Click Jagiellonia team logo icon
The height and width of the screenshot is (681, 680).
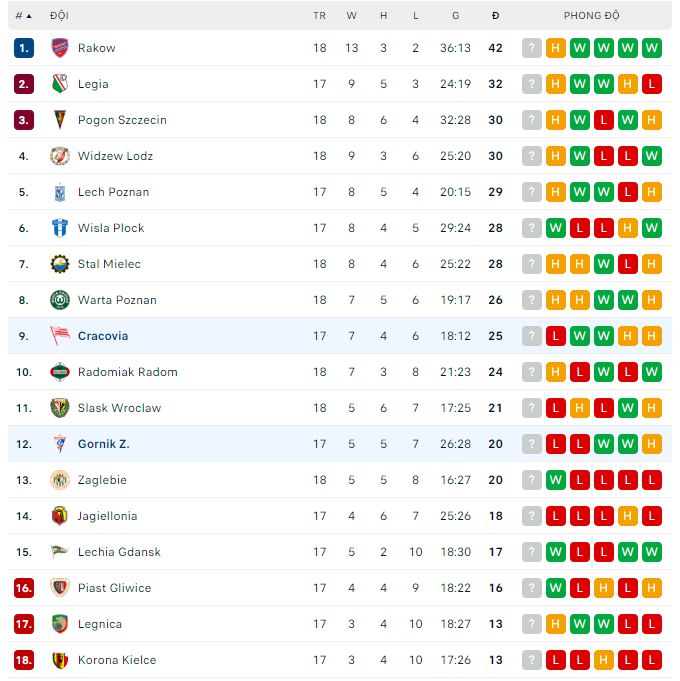click(59, 516)
